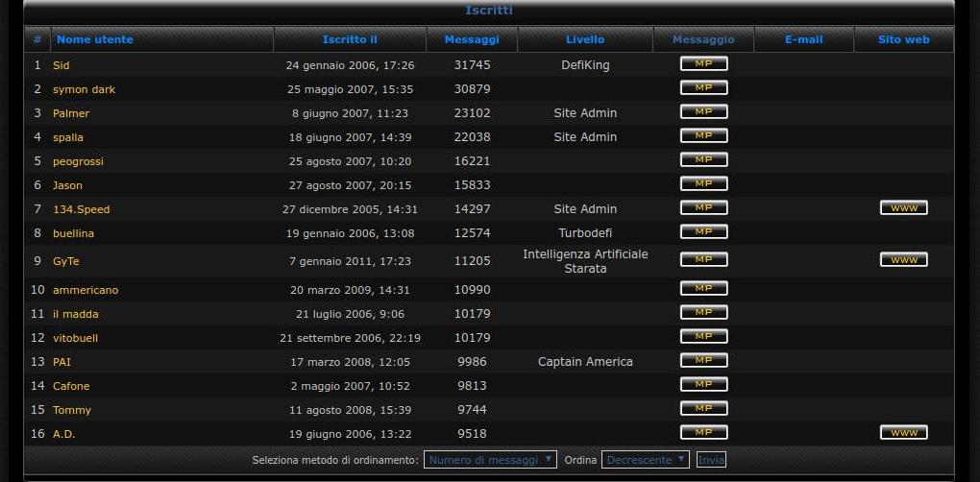The width and height of the screenshot is (980, 482).
Task: Click the 'Livello' column header
Action: click(585, 39)
